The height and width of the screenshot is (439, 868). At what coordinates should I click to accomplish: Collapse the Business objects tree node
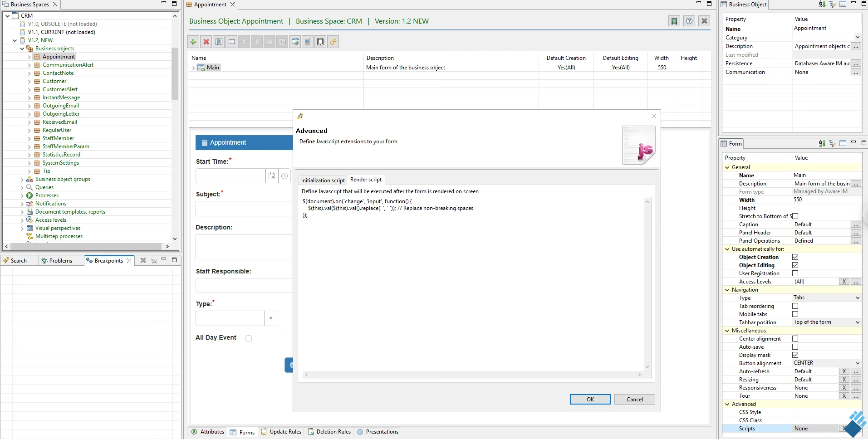pos(22,49)
